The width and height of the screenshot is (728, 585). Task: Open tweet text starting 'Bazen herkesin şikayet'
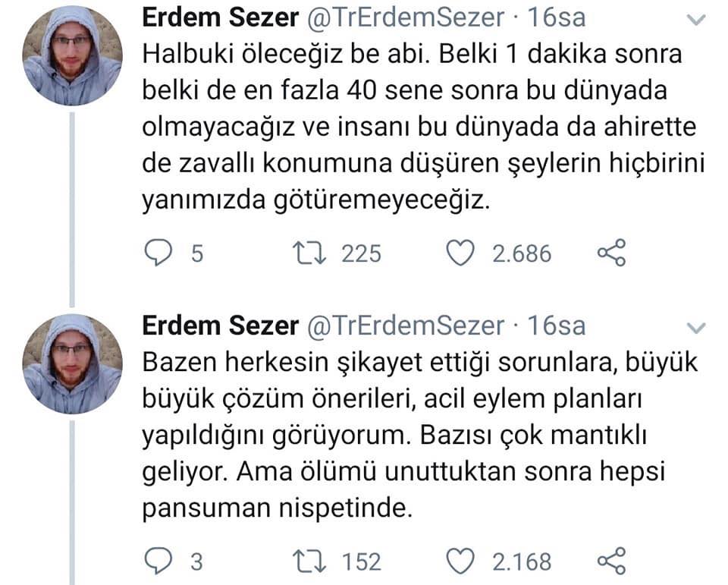(x=419, y=435)
